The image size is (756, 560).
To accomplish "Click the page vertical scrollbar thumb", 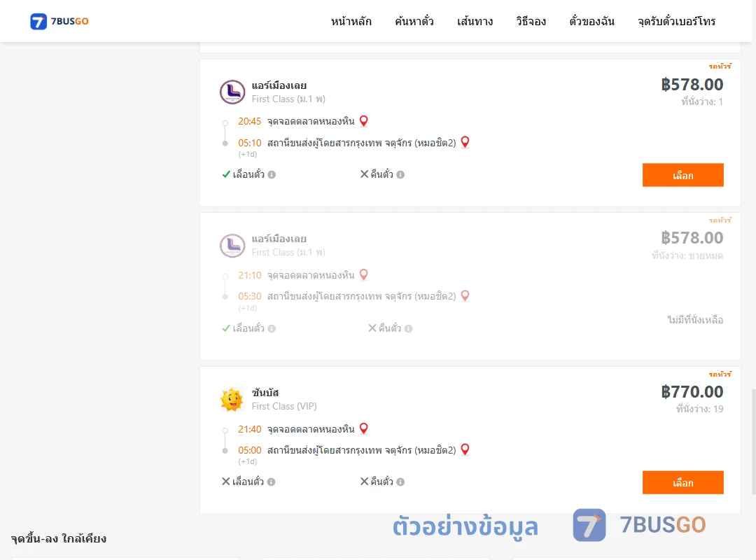I will point(754,441).
